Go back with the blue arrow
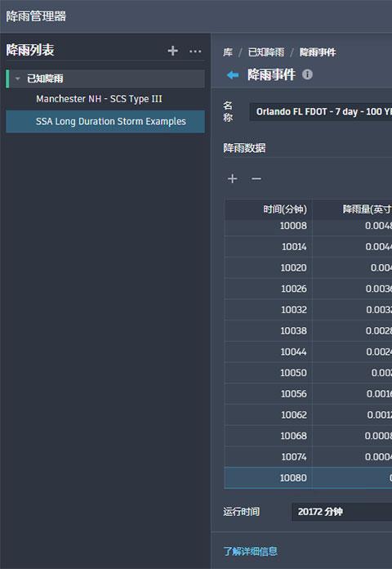Viewport: 392px width, 569px height. pyautogui.click(x=233, y=75)
